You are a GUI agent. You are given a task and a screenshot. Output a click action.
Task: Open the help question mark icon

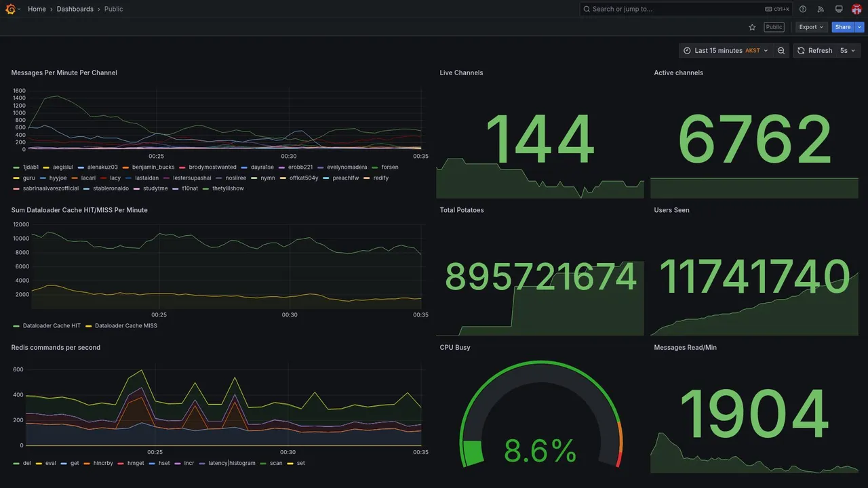[803, 9]
